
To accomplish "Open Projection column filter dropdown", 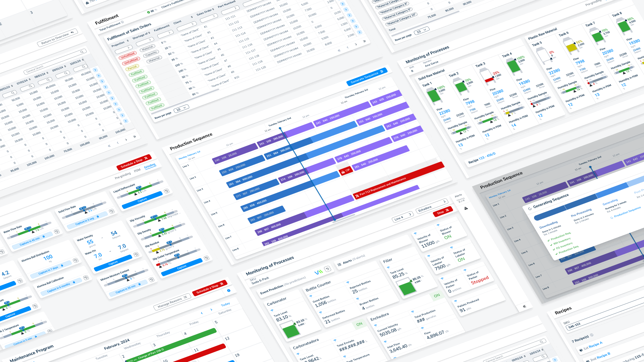I will pos(124,50).
